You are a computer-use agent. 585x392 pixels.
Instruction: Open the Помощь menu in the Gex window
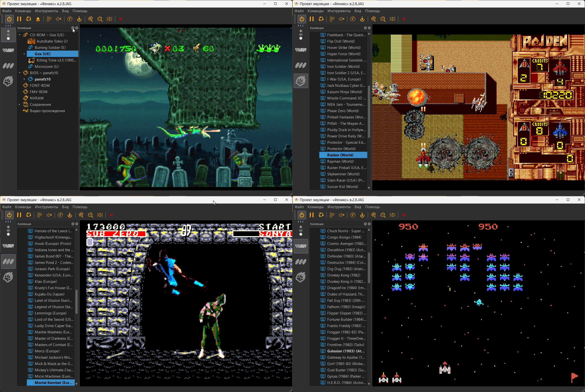(x=80, y=11)
